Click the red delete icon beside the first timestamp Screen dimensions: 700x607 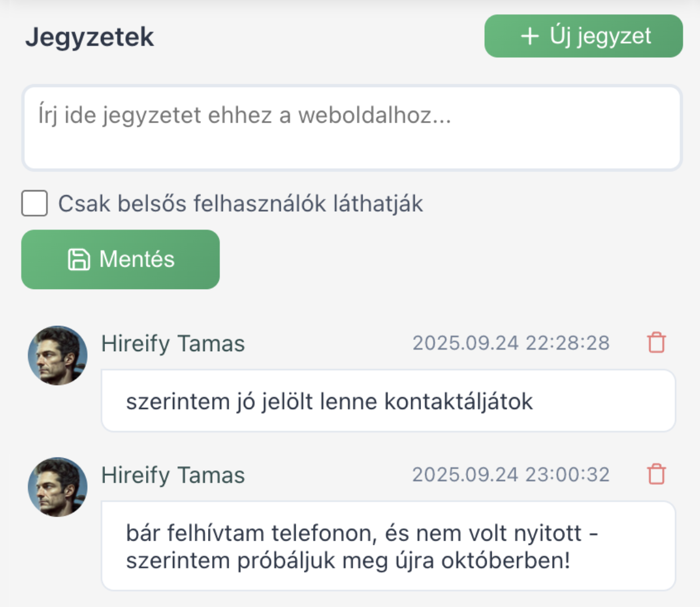point(656,343)
